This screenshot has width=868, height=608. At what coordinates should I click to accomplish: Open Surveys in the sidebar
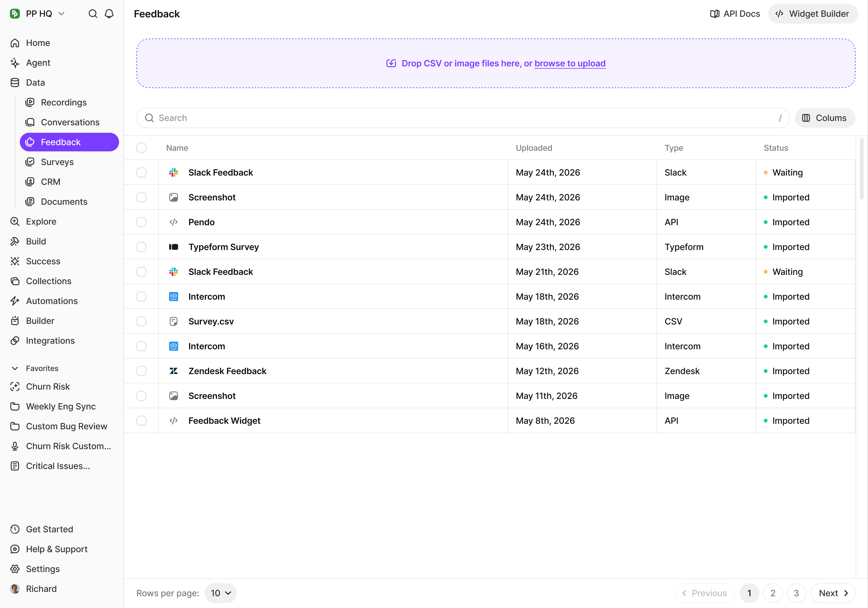[x=70, y=162]
